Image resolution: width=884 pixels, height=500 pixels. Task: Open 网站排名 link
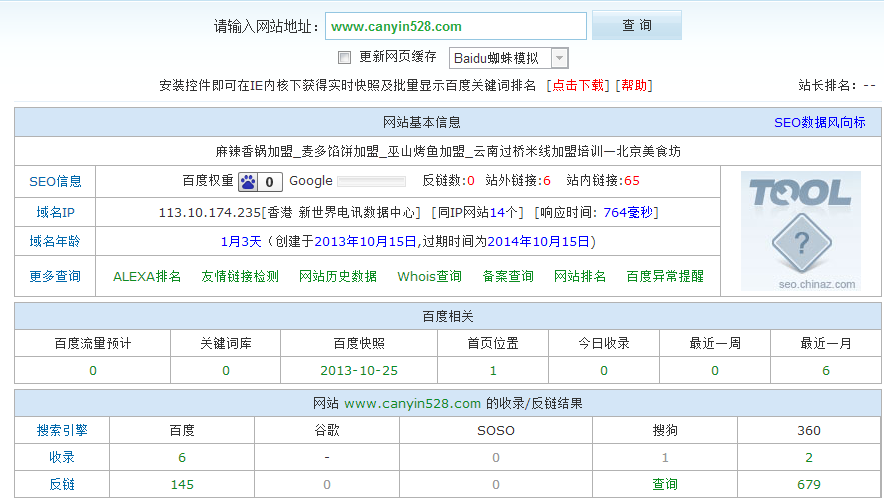pyautogui.click(x=580, y=277)
